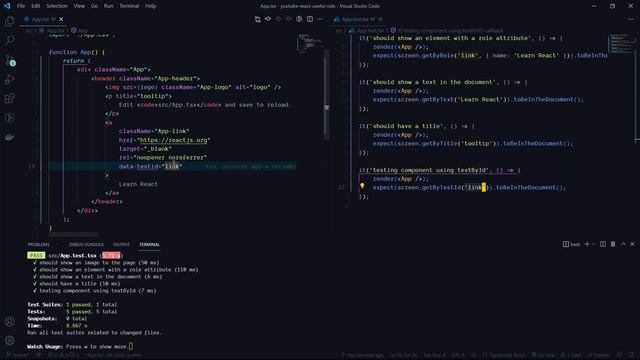Open the Help menu

tap(151, 6)
